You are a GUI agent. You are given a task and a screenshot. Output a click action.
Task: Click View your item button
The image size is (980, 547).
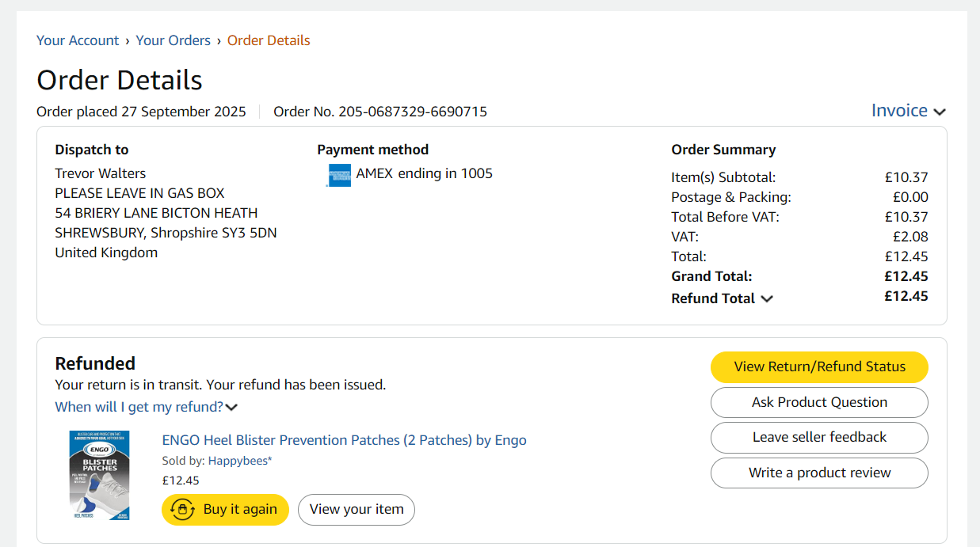357,509
